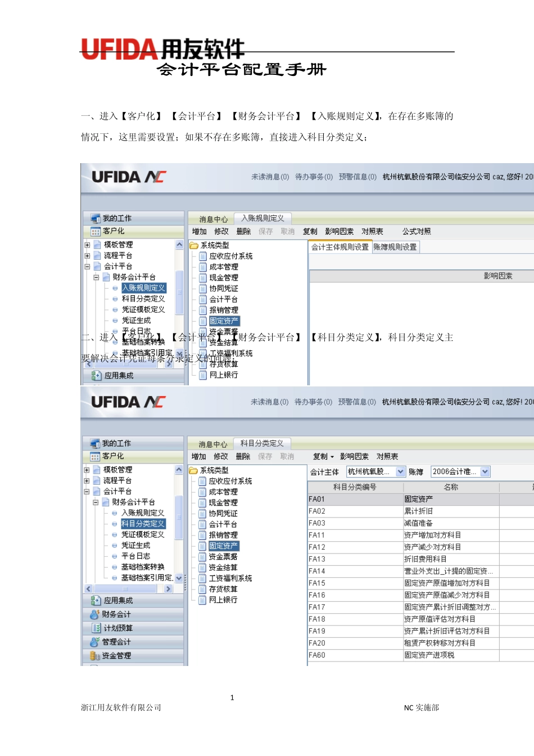
Task: Click 客户化 calendar icon on 科目分类定义 screen
Action: [95, 456]
